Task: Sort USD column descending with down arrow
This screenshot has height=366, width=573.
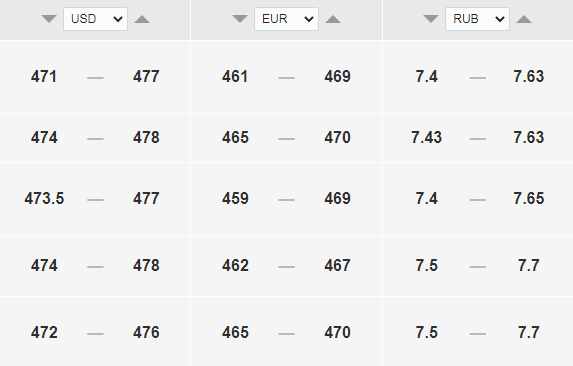Action: coord(49,19)
